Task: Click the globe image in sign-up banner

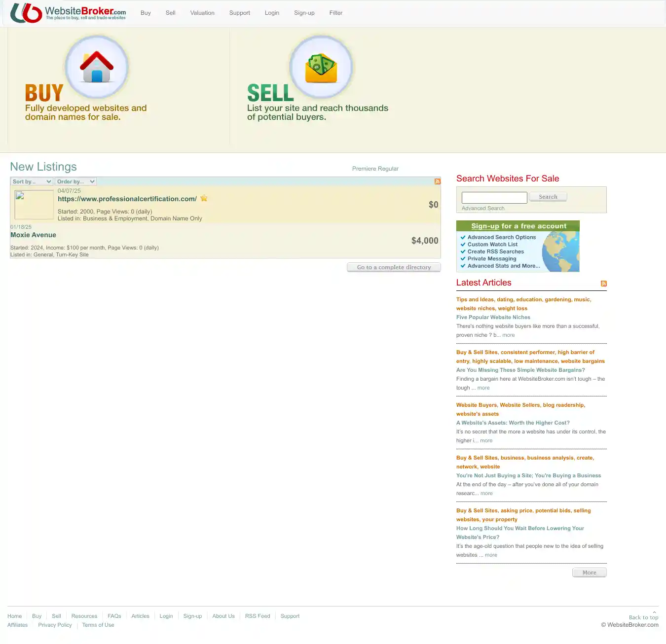Action: 561,251
